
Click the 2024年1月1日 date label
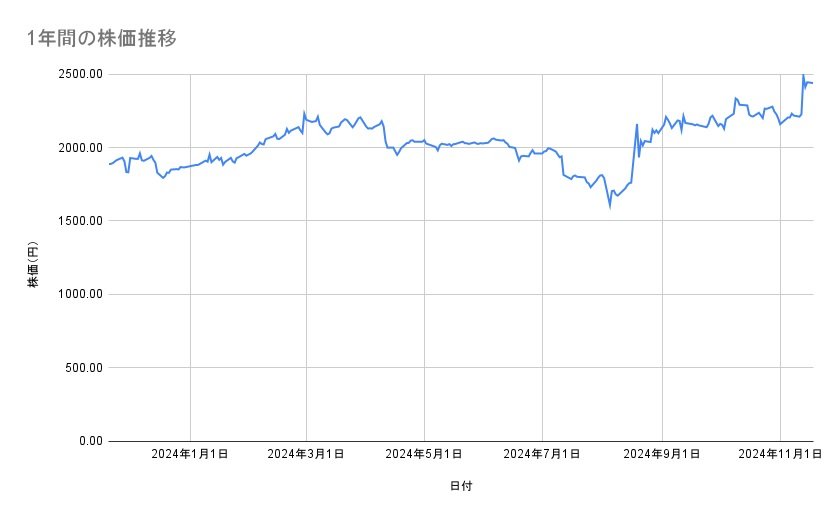[190, 455]
